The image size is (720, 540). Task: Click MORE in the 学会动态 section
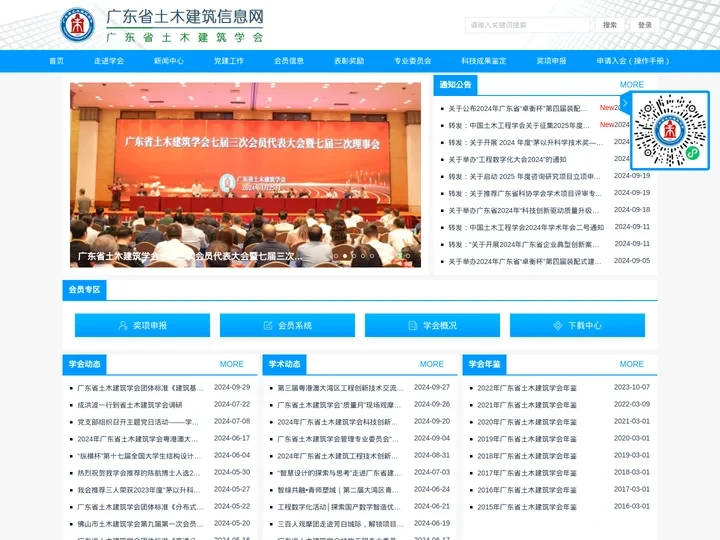click(x=232, y=364)
